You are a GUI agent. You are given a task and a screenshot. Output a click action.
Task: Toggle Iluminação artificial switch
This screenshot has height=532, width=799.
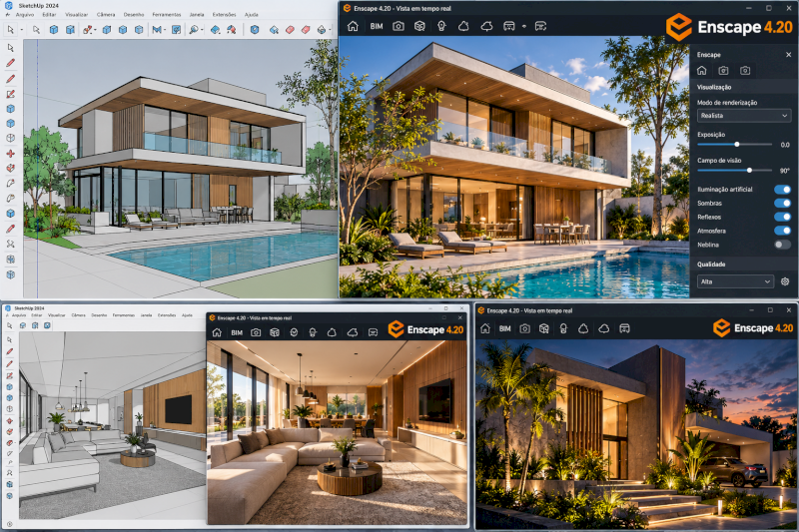pyautogui.click(x=782, y=190)
